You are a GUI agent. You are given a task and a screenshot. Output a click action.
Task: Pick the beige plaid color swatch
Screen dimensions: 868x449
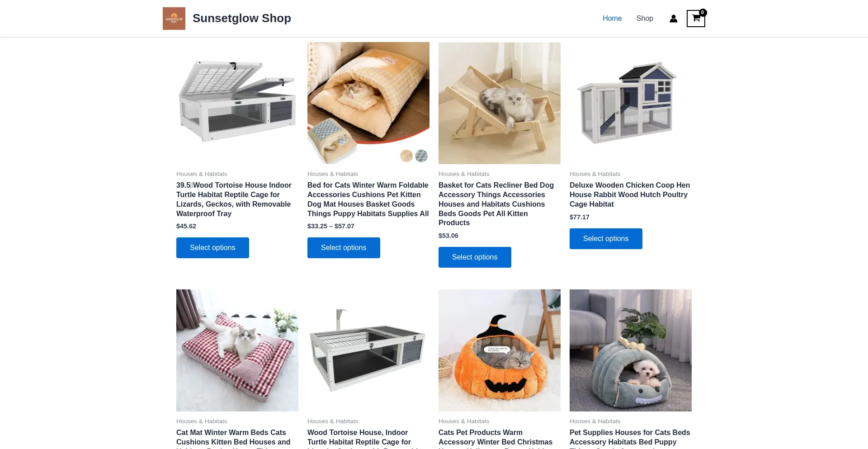tap(406, 156)
